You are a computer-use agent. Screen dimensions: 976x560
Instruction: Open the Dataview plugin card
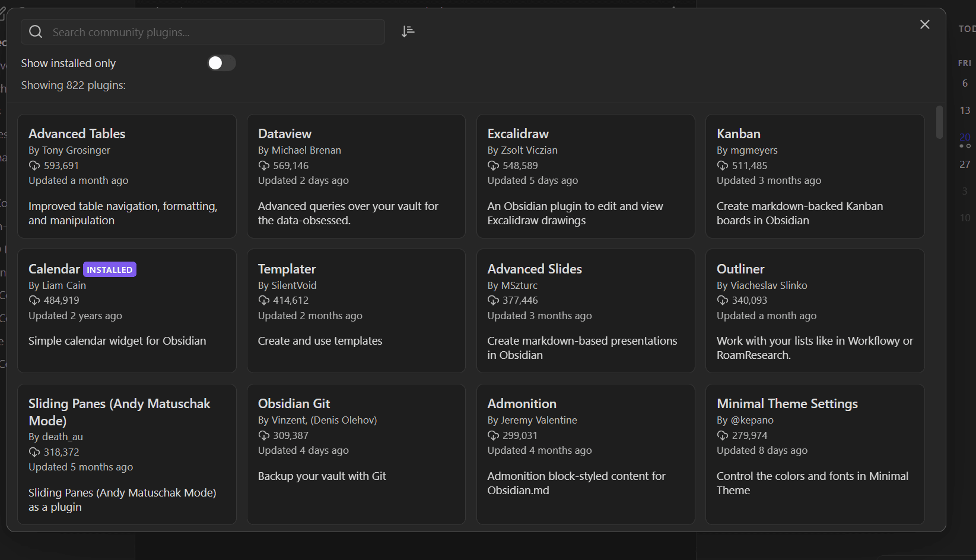click(x=355, y=176)
